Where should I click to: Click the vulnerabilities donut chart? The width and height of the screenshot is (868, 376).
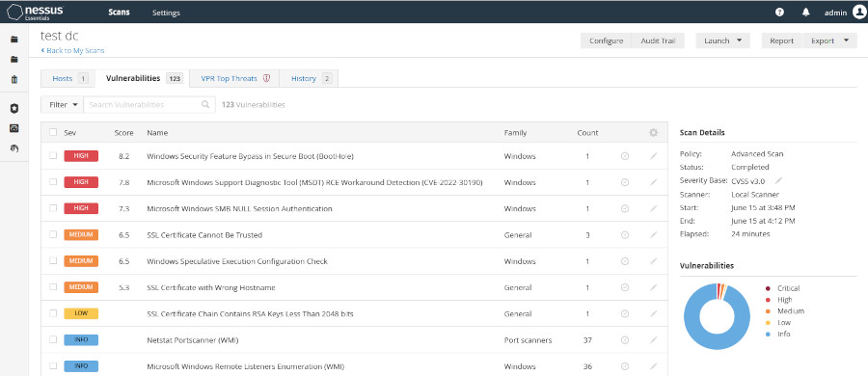pos(718,316)
